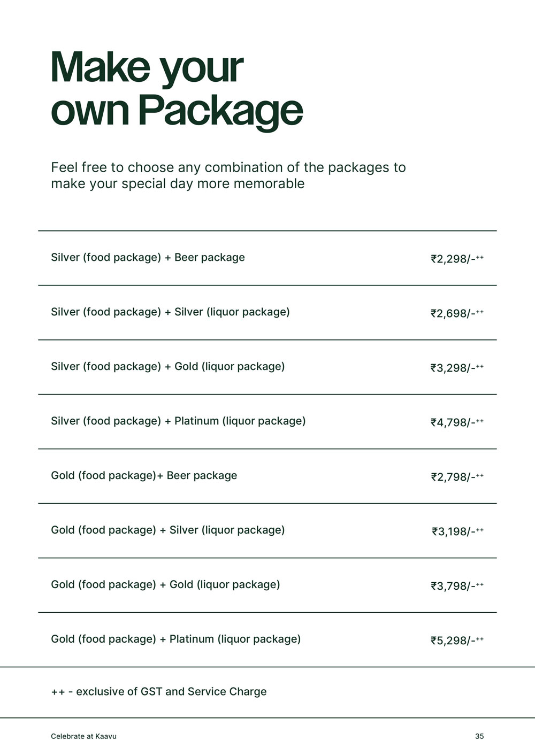Click the ₹3,798 price
Screen dimensions: 535x756
(x=457, y=587)
